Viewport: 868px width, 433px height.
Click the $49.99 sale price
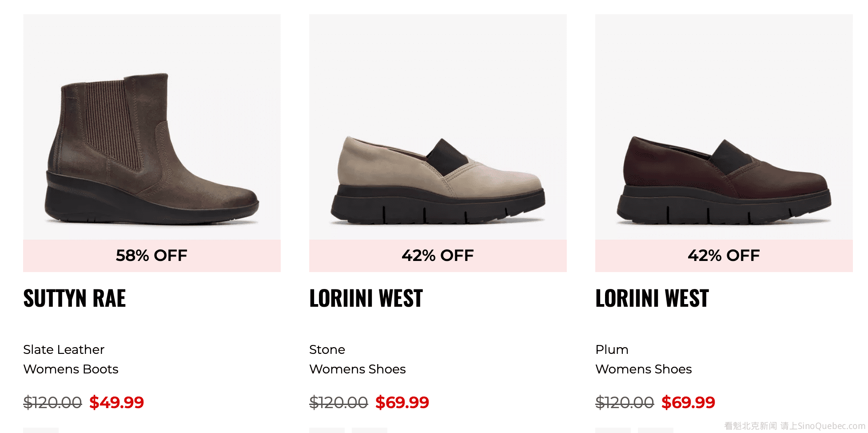116,402
